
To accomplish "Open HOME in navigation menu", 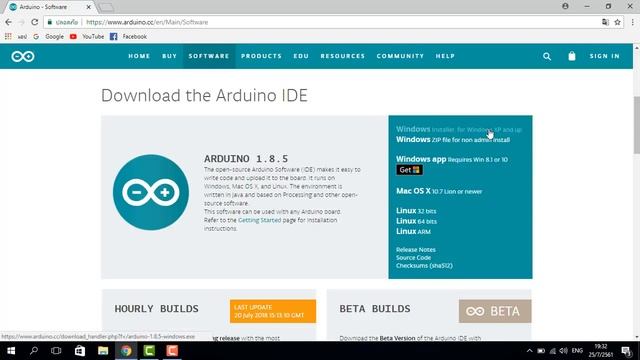I will point(139,56).
